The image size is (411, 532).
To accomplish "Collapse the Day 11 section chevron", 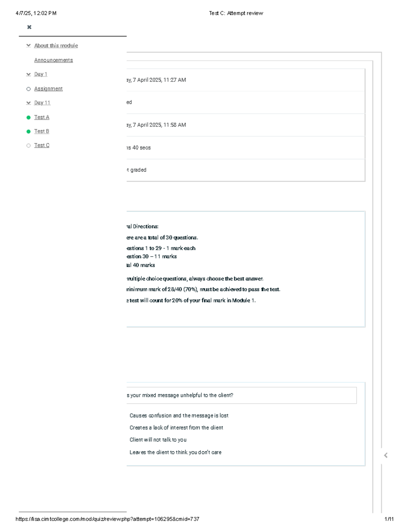I will pos(28,103).
